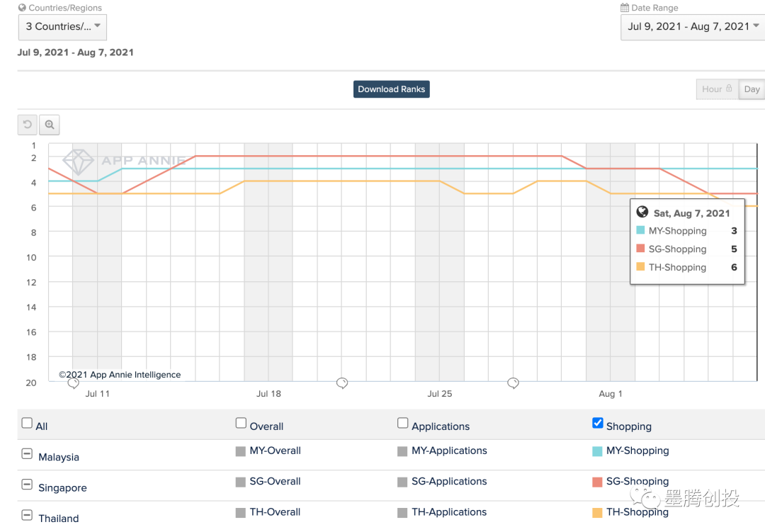Enable the Applications checkbox

(x=403, y=424)
